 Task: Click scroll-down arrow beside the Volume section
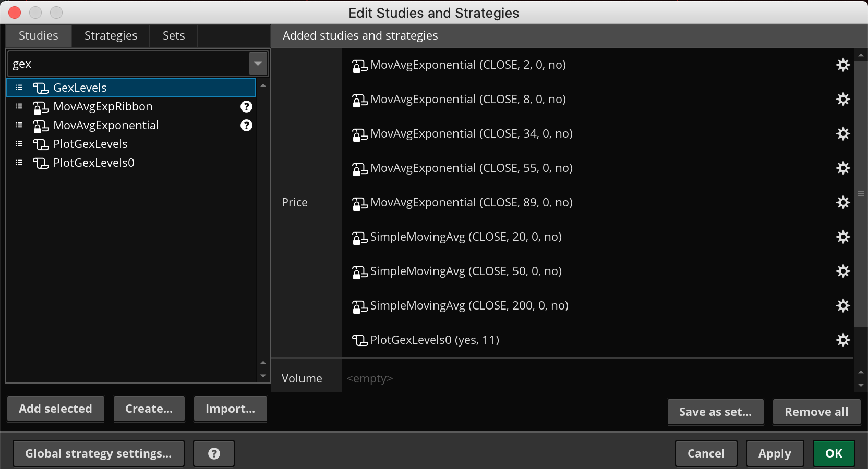pyautogui.click(x=861, y=385)
